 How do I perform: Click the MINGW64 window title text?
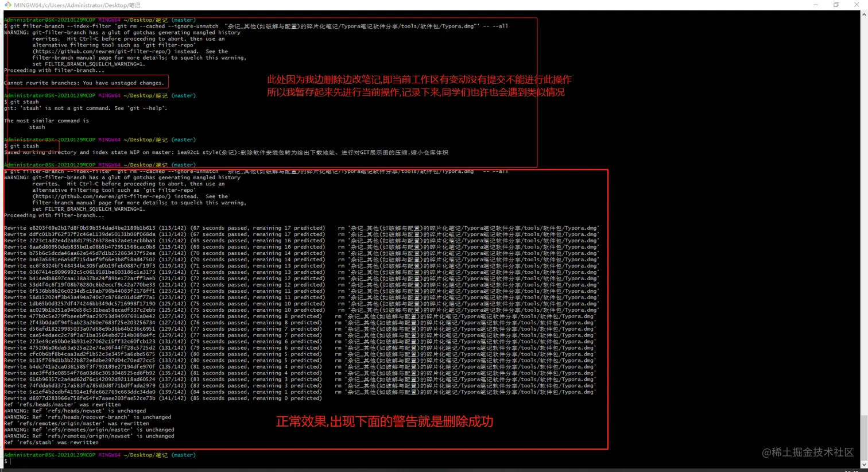pos(77,5)
